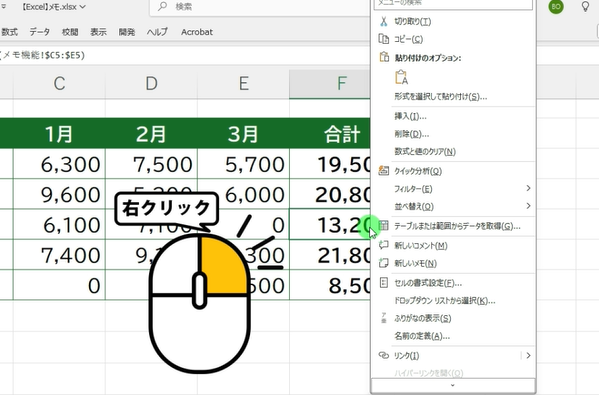The height and width of the screenshot is (395, 599).
Task: Click the Cut scissors icon
Action: pos(384,21)
